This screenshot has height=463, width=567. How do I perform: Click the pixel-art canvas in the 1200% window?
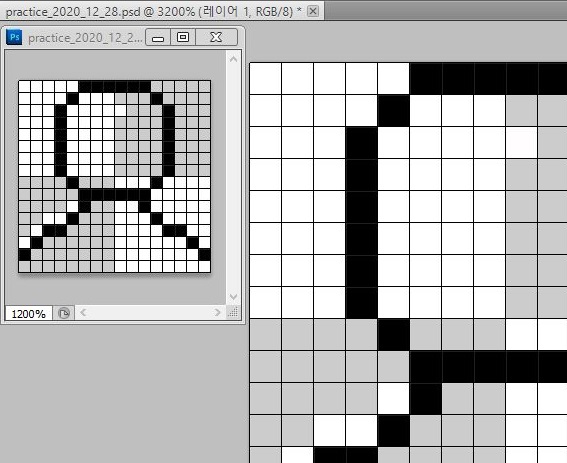coord(115,177)
